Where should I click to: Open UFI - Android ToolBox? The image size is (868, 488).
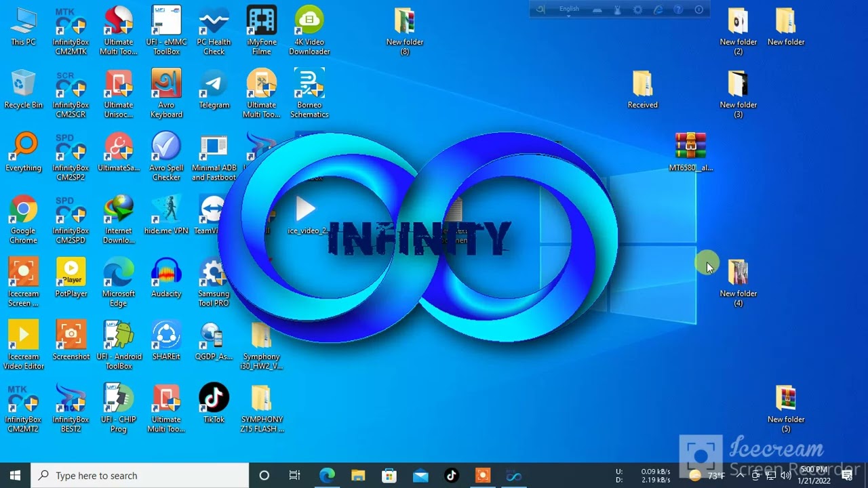point(119,346)
